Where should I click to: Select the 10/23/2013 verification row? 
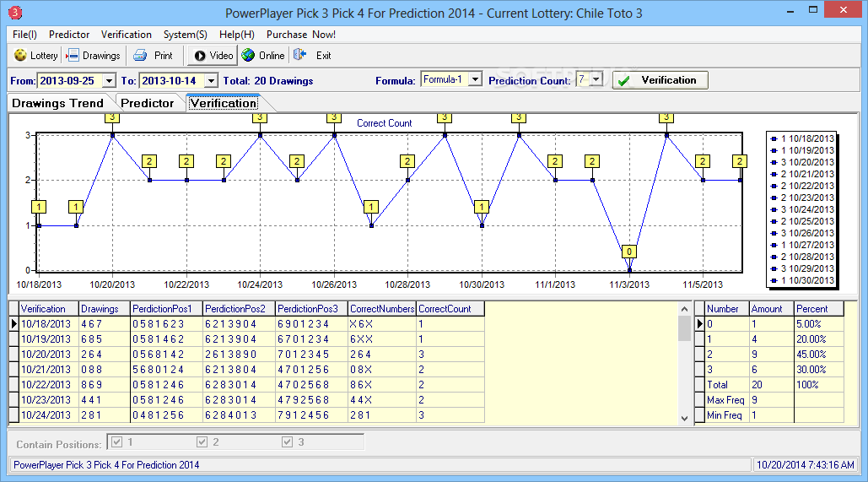tap(247, 400)
